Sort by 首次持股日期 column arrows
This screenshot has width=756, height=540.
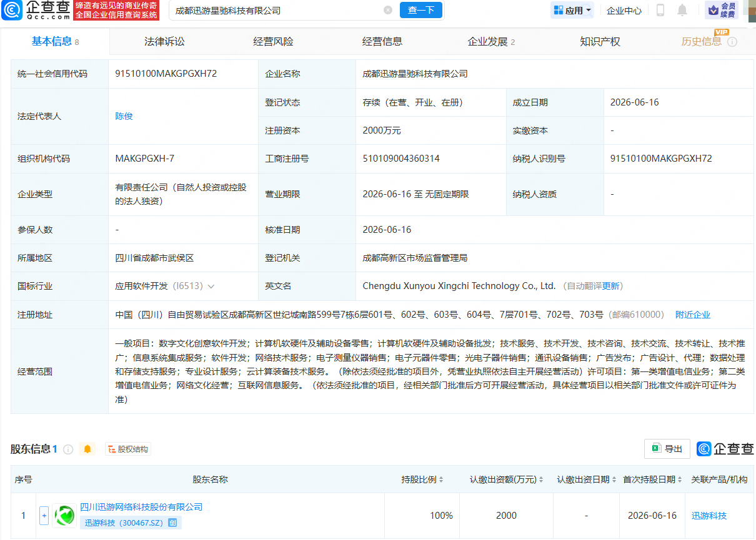click(680, 479)
